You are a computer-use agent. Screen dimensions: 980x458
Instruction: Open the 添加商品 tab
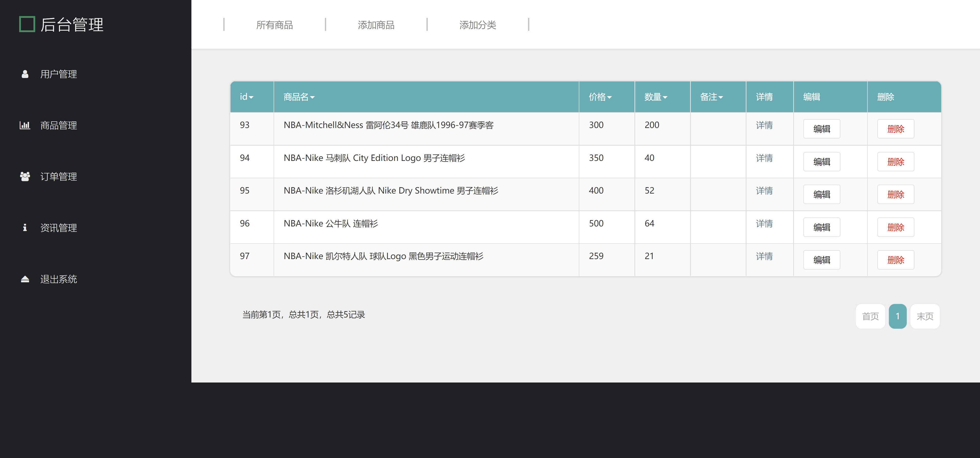[376, 24]
